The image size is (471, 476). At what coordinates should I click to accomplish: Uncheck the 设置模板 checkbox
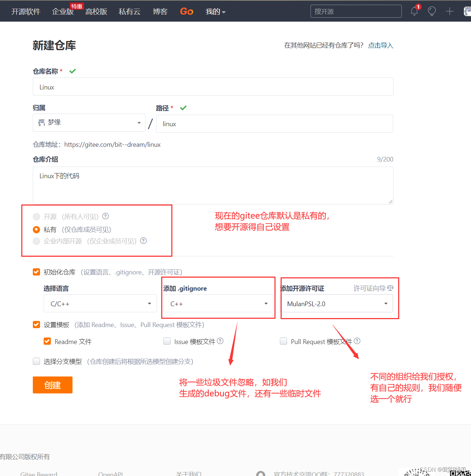[x=36, y=325]
